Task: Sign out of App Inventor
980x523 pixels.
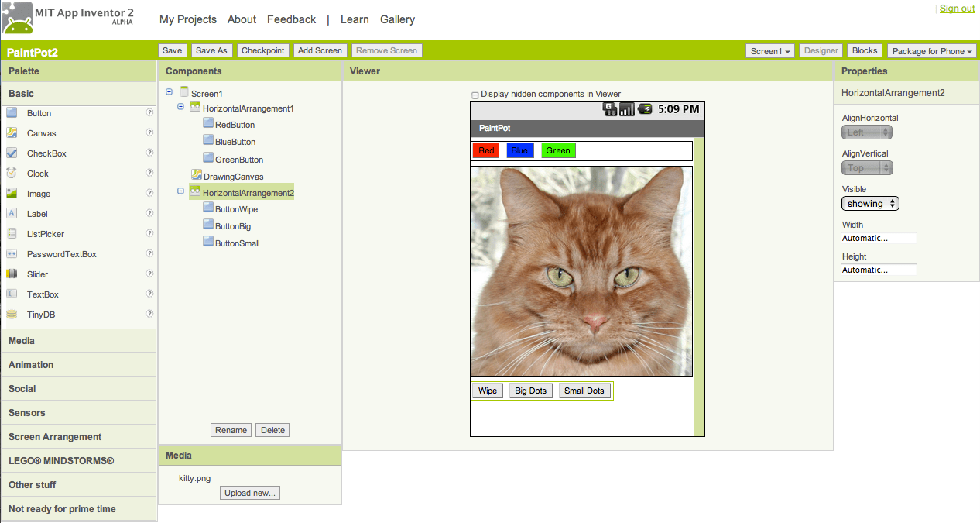Action: [958, 8]
